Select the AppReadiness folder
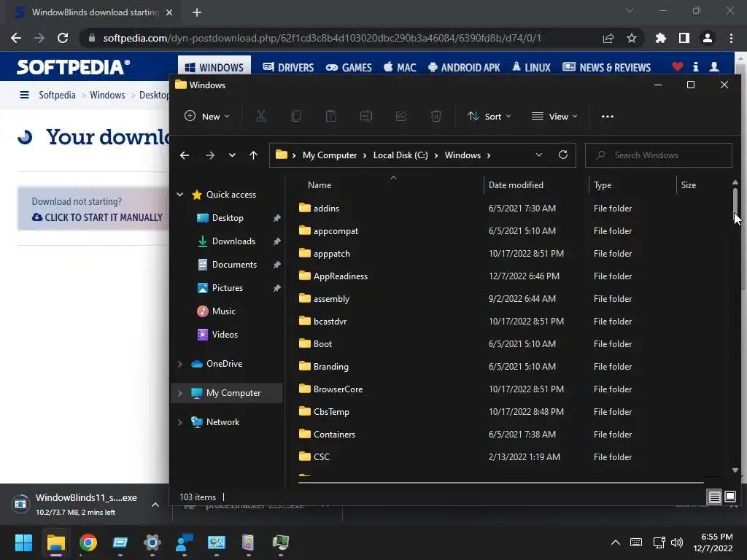Screen dimensions: 747x560 [x=341, y=276]
